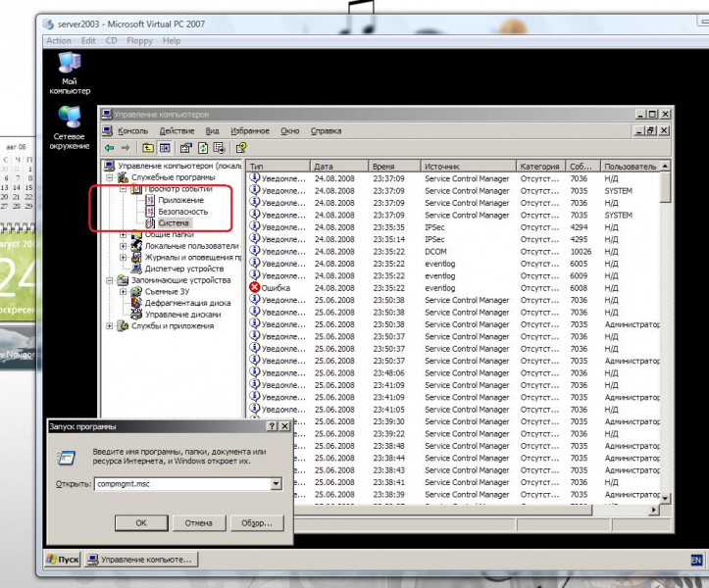
Task: Click inside the Открыть field containing compmgmt.msc
Action: tap(182, 483)
